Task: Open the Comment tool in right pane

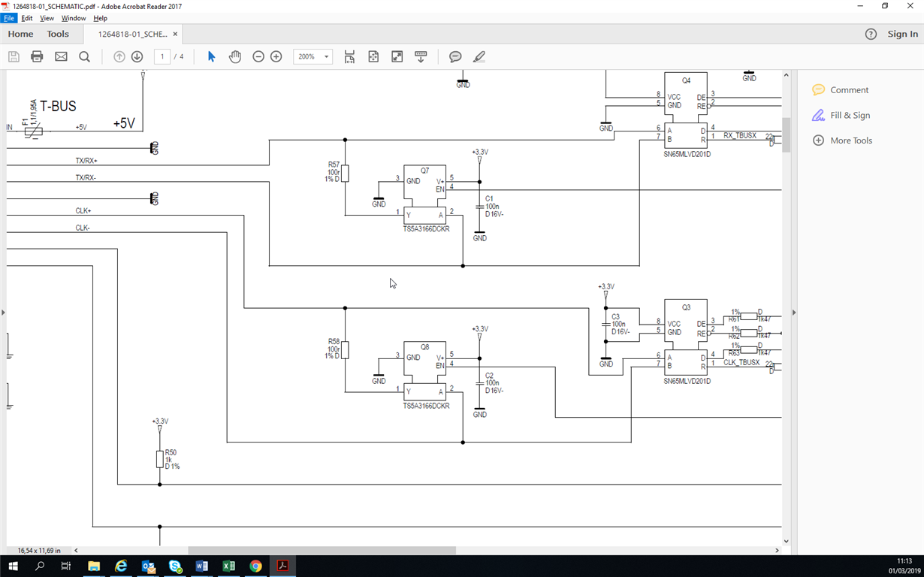Action: pos(841,89)
